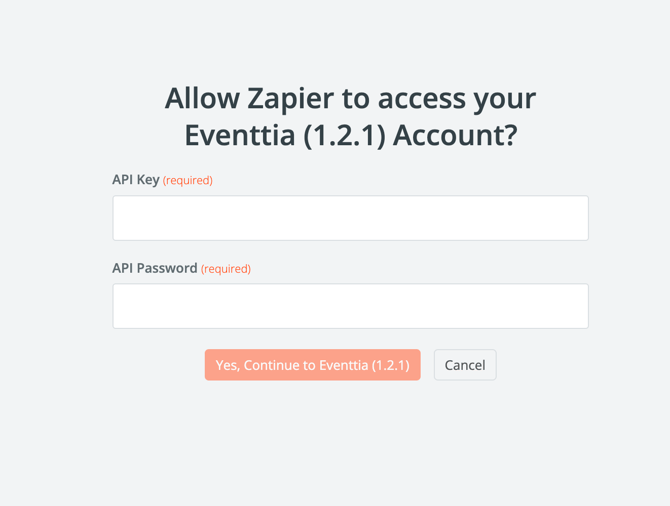The height and width of the screenshot is (506, 670).
Task: Click the word Eventtia in the heading
Action: coord(240,135)
